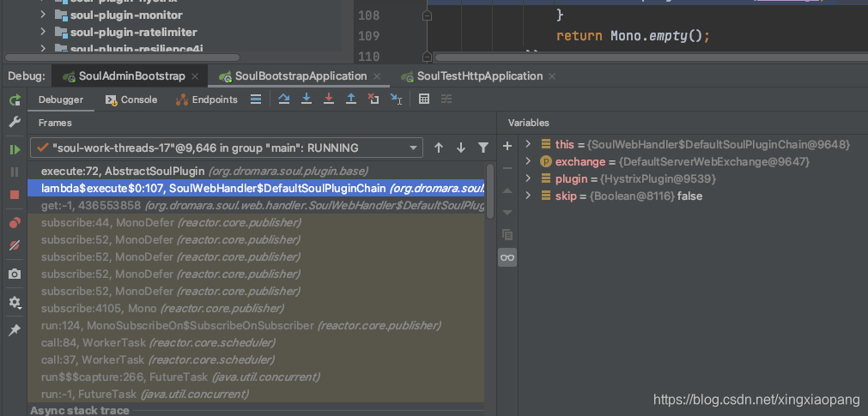
Task: Select frame call:84, WorkerTask
Action: (256, 342)
